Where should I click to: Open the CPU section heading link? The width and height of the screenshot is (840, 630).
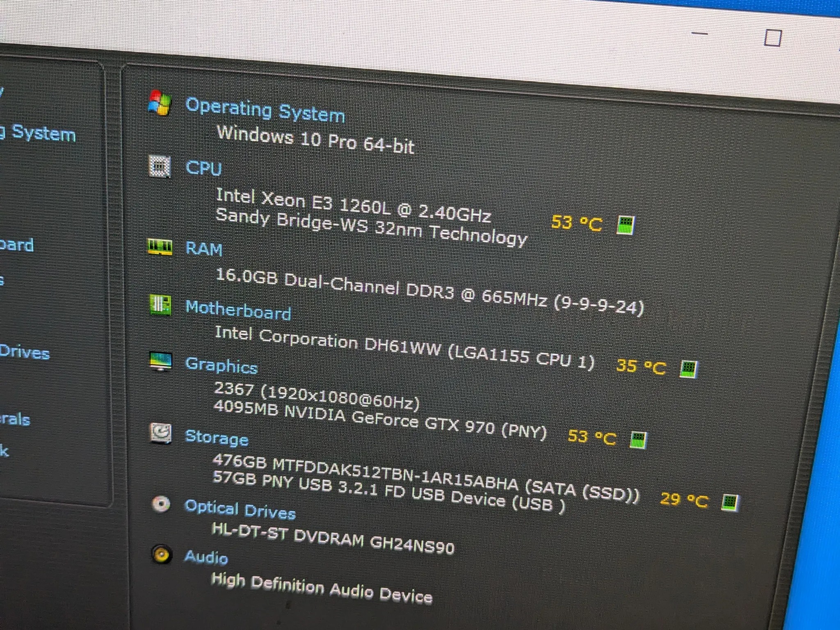pos(203,168)
